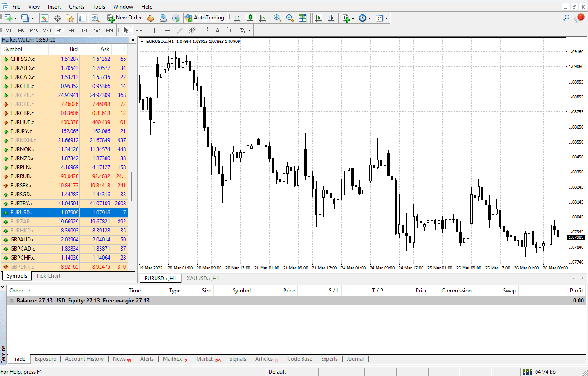The image size is (588, 376).
Task: Open the File menu
Action: 16,7
